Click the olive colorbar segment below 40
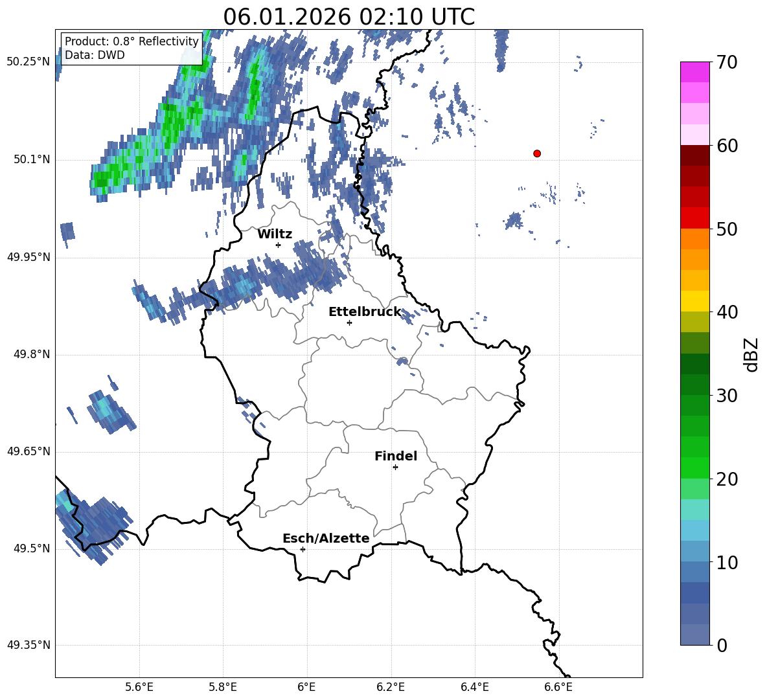767x700 pixels. (x=694, y=322)
